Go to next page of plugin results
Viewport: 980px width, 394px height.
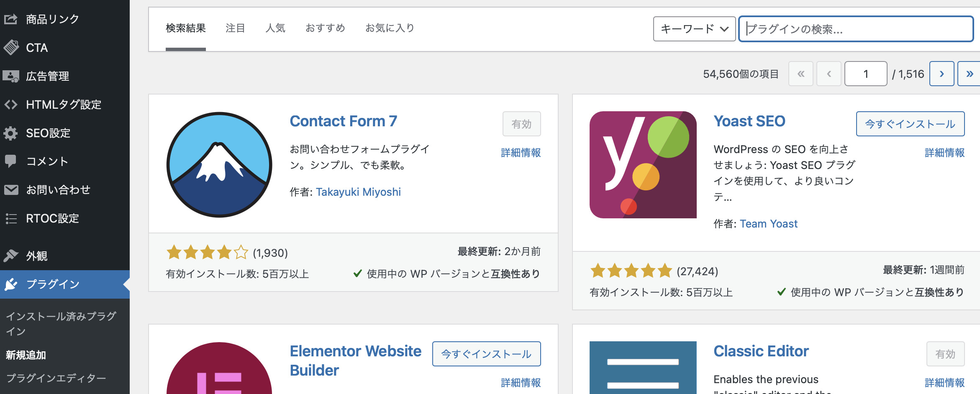[942, 74]
